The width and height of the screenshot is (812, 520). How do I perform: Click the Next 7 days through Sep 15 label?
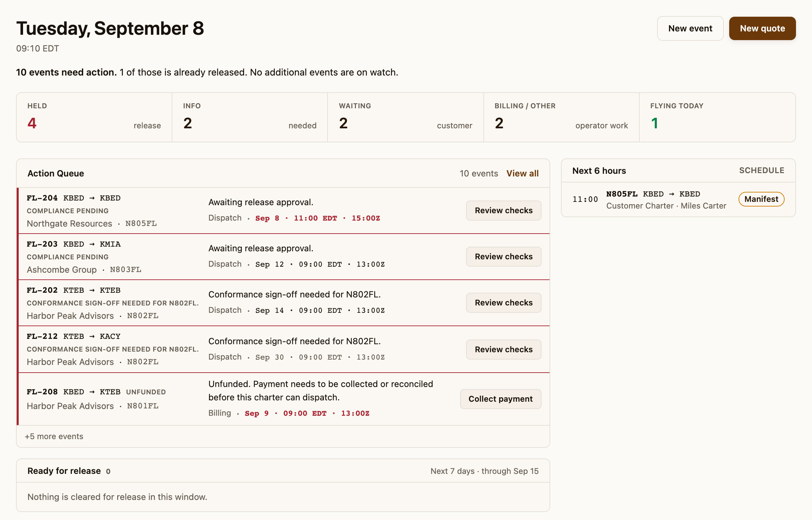(x=484, y=471)
